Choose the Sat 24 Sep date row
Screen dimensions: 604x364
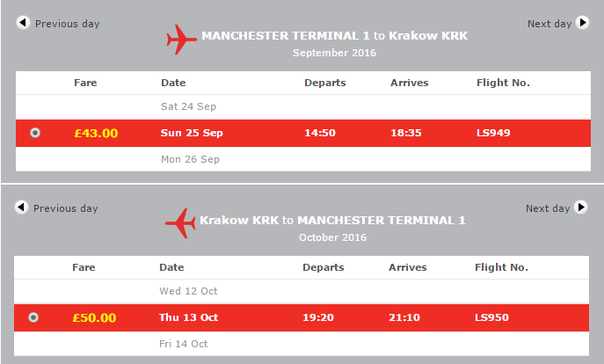[x=303, y=106]
